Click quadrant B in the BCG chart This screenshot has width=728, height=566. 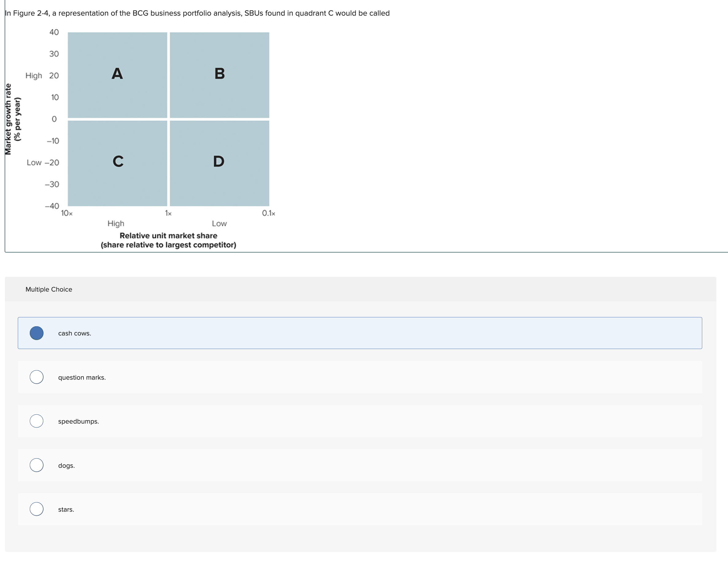219,75
